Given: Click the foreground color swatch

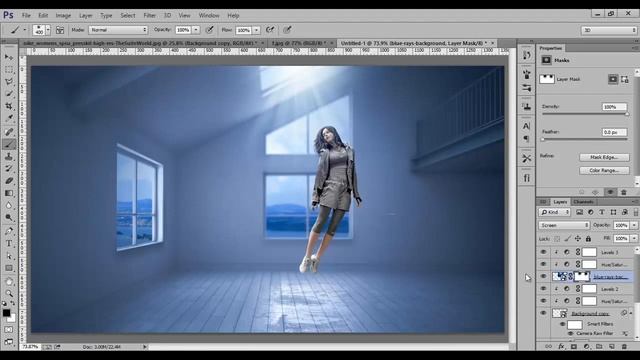Looking at the screenshot, I should [7, 313].
